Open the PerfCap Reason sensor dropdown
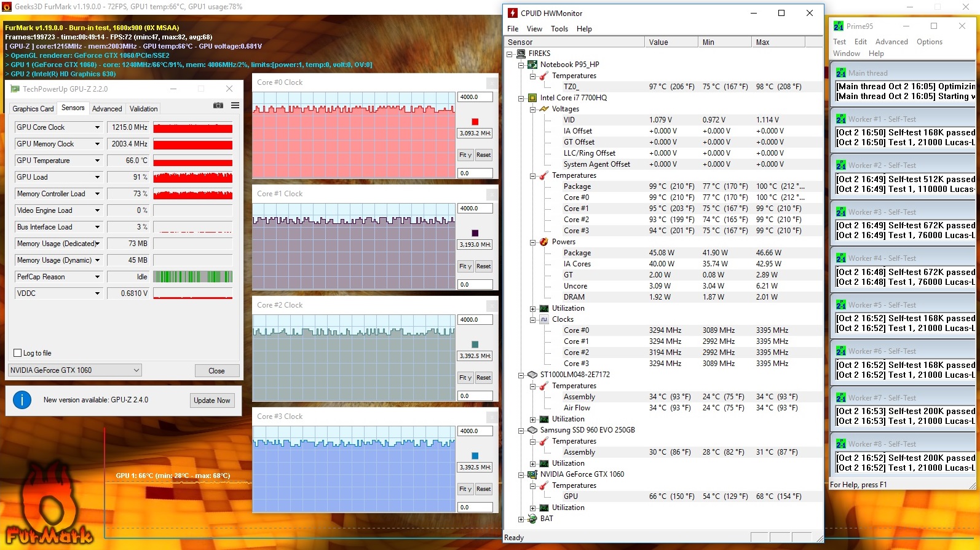This screenshot has width=980, height=550. point(97,277)
